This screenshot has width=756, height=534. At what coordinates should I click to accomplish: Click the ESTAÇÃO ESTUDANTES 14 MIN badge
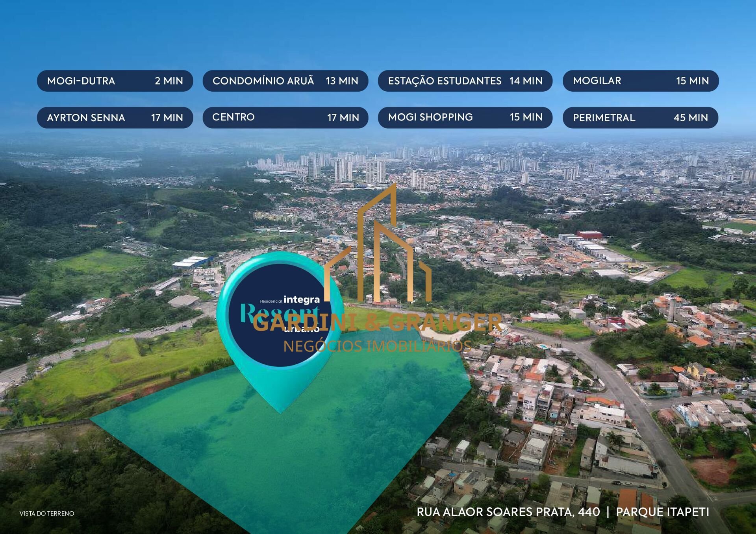[465, 81]
